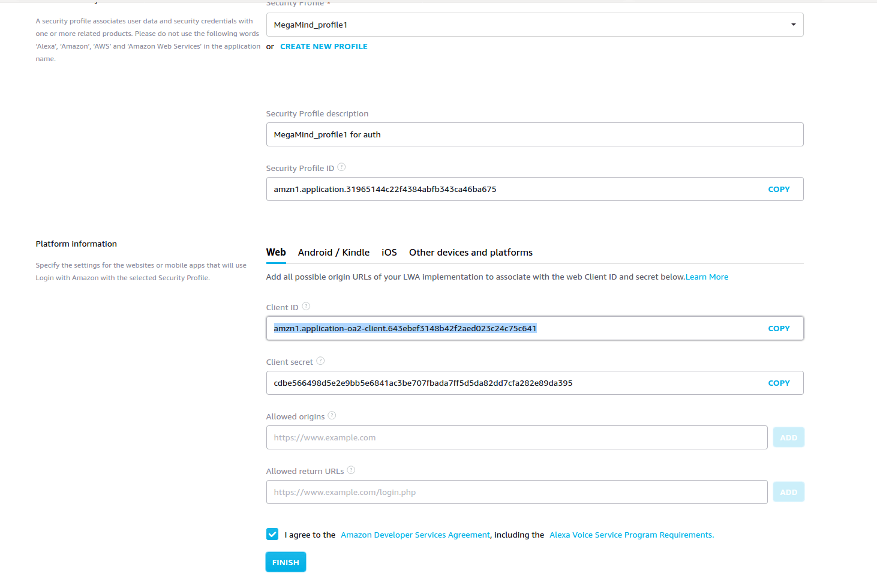The width and height of the screenshot is (877, 588).
Task: Open the Client secret help tooltip
Action: [320, 361]
